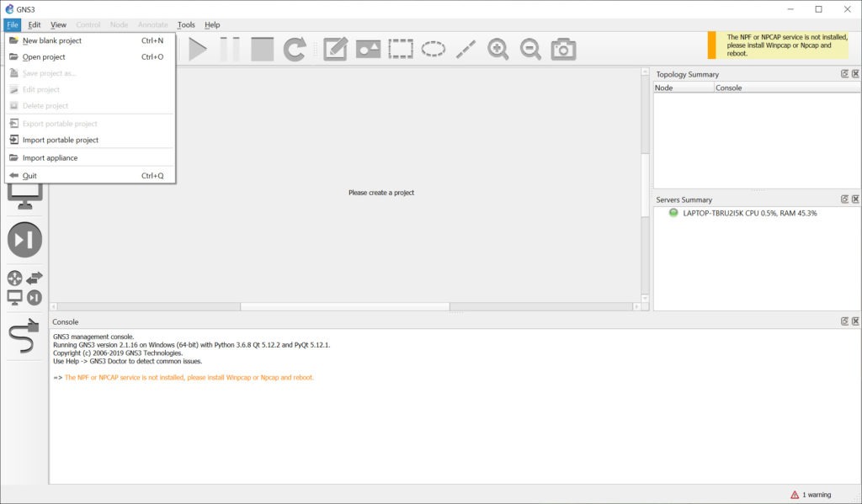Zoom in on the topology canvas
Viewport: 862px width, 504px height.
(498, 50)
